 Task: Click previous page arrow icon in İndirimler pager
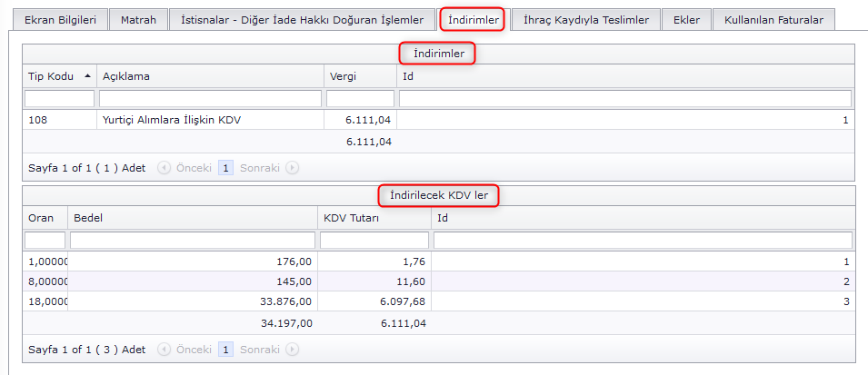[164, 168]
